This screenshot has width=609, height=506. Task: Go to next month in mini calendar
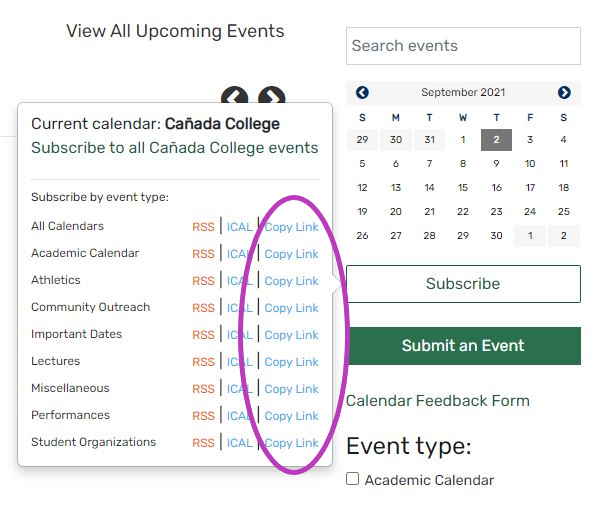(564, 93)
